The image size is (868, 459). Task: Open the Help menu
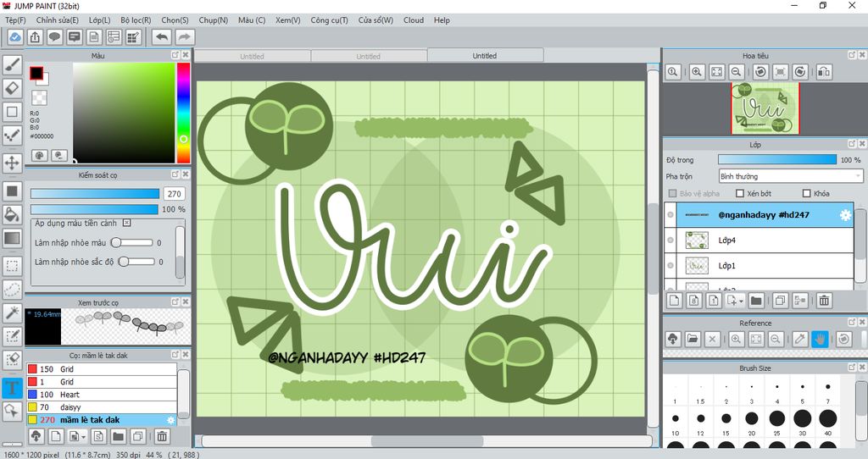[442, 20]
